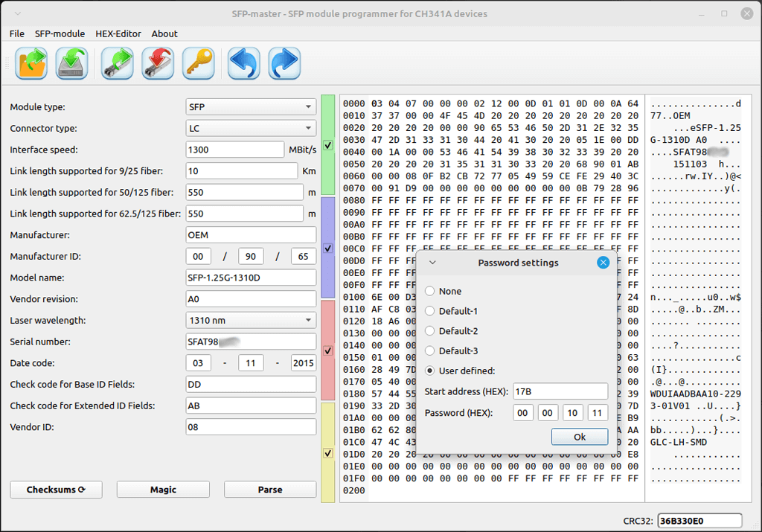Click the open file folder icon

pos(31,63)
